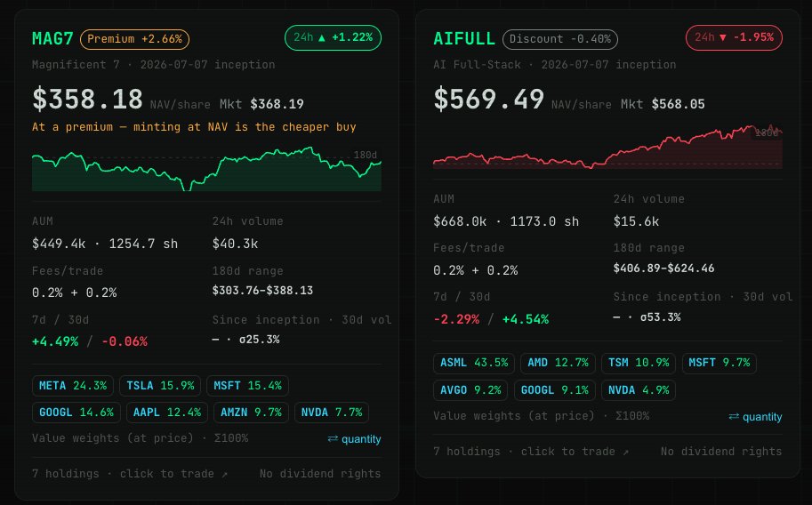The height and width of the screenshot is (505, 812).
Task: Click the +4.49% seven-day return
Action: (55, 341)
